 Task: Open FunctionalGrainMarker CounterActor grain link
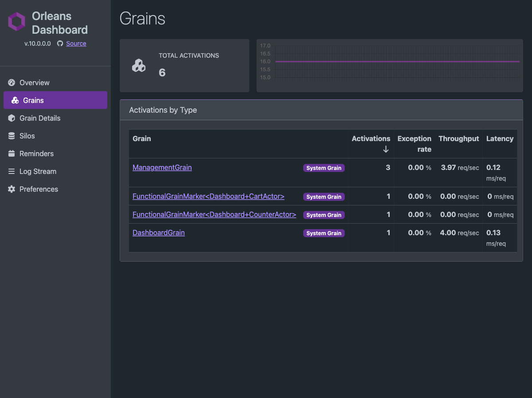(214, 214)
